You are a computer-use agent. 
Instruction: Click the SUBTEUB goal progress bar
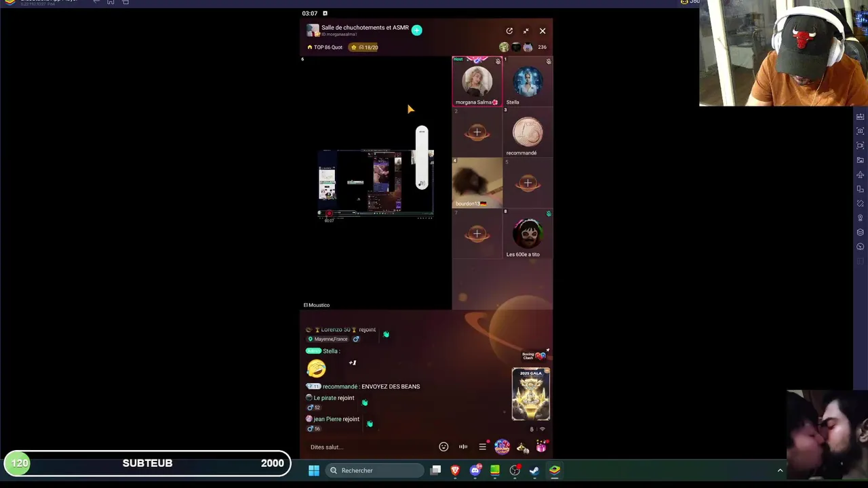pyautogui.click(x=147, y=464)
